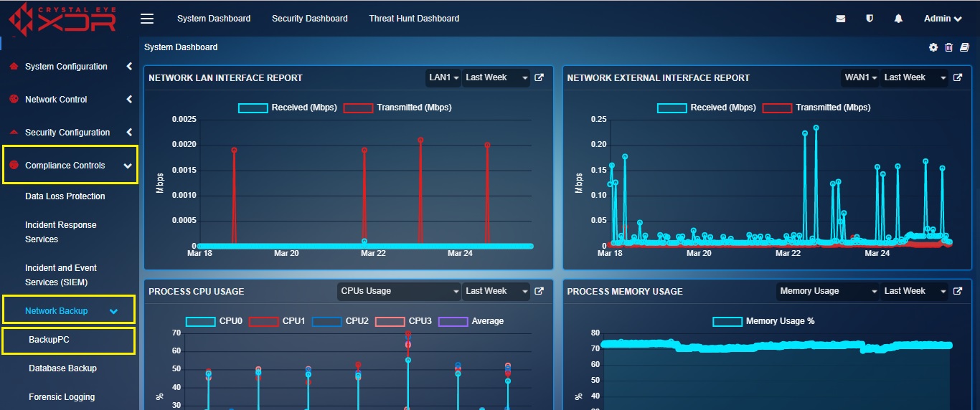Open the LAN1 interface dropdown

click(x=443, y=77)
